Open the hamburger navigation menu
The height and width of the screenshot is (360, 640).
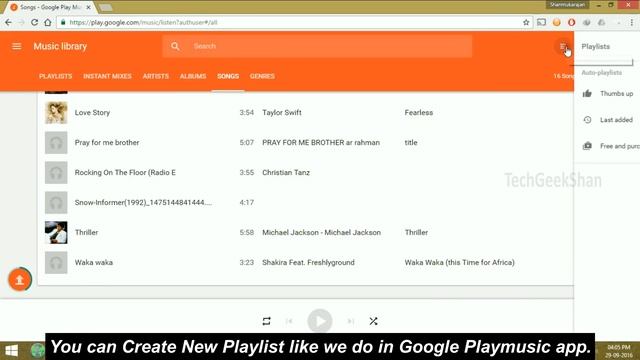coord(17,47)
